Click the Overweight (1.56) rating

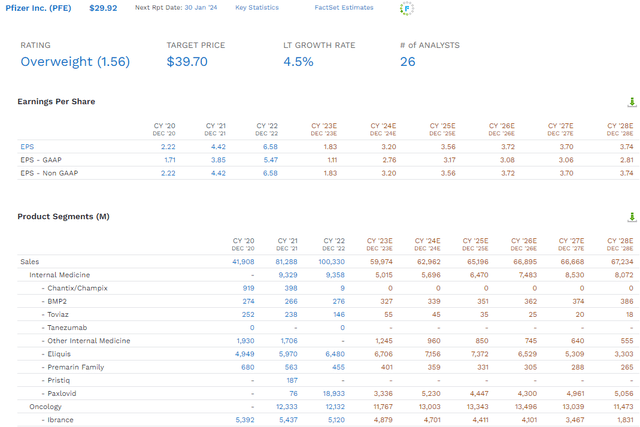pos(75,62)
